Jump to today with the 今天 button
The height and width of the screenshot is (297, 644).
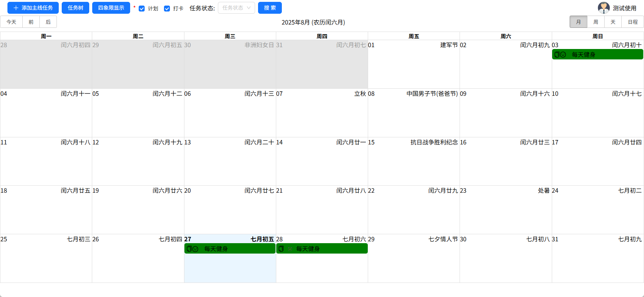click(x=12, y=22)
